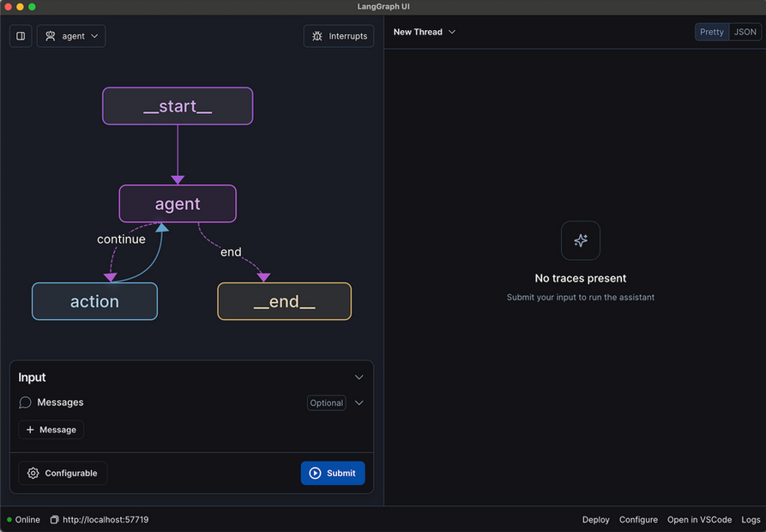The image size is (766, 532).
Task: Submit the input to run
Action: (x=333, y=473)
